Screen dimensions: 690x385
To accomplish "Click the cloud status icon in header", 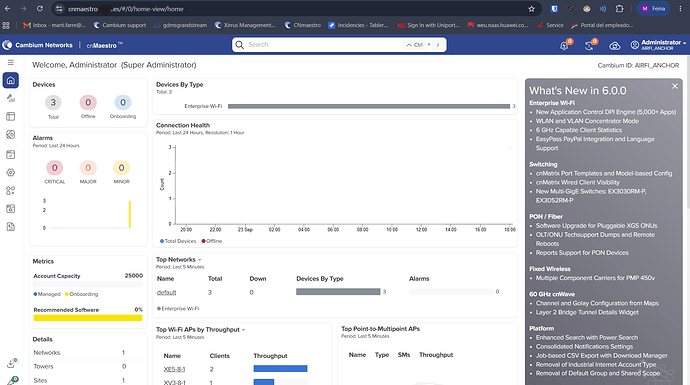I will tap(614, 45).
